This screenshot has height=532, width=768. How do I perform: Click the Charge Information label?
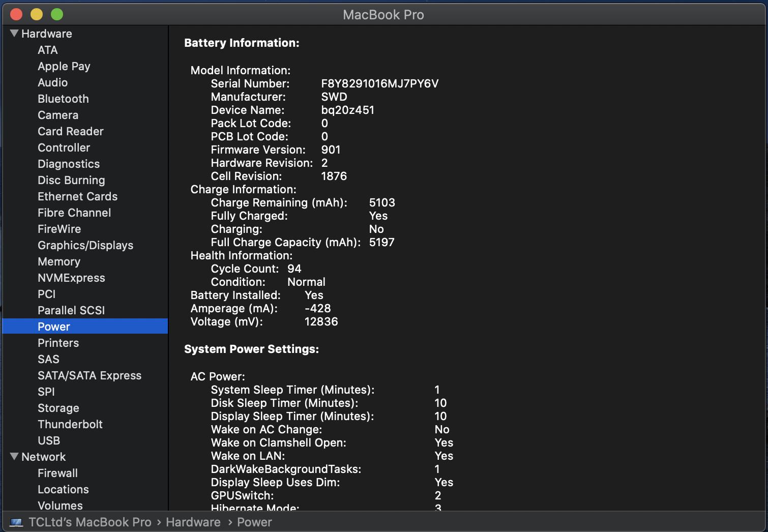(x=243, y=189)
